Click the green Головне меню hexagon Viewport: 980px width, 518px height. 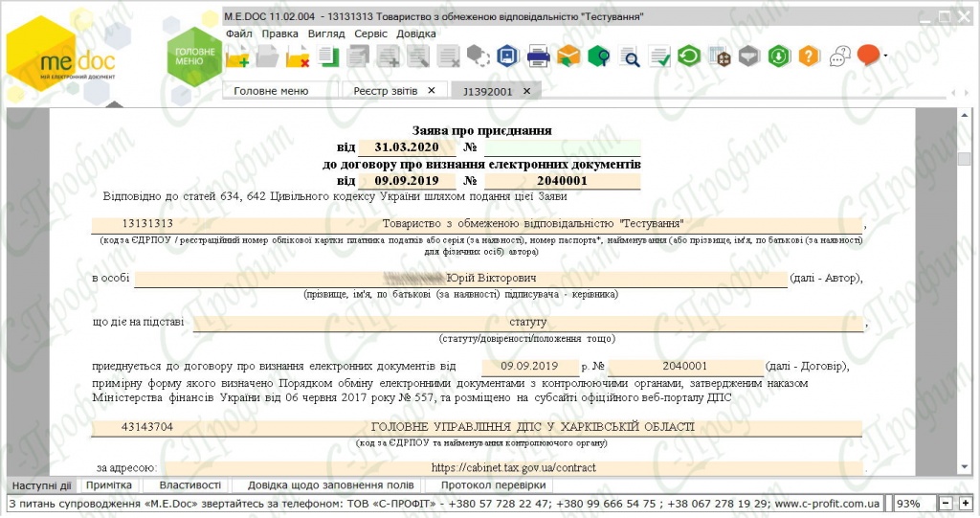pyautogui.click(x=194, y=56)
